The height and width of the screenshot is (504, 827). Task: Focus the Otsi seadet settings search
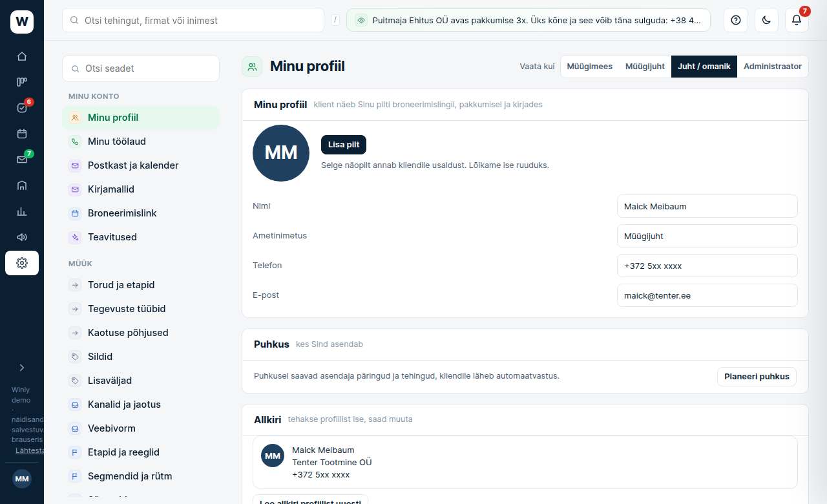[x=141, y=68]
